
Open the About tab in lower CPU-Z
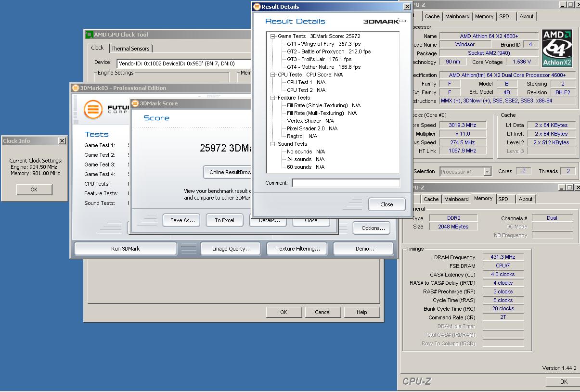coord(526,199)
